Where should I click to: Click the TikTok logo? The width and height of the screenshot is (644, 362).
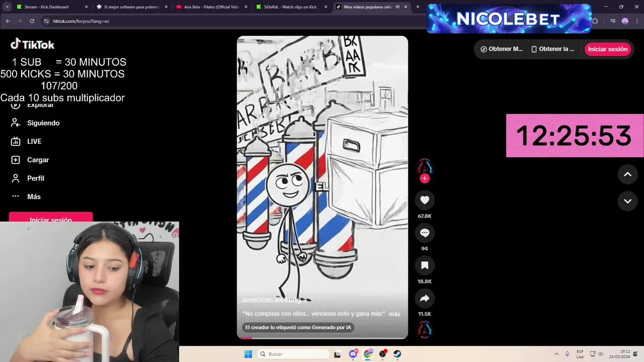(x=32, y=44)
